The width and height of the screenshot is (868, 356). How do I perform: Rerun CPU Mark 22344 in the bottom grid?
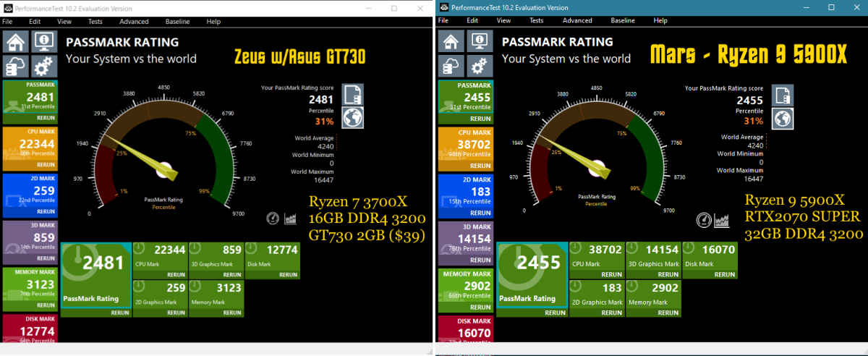176,275
